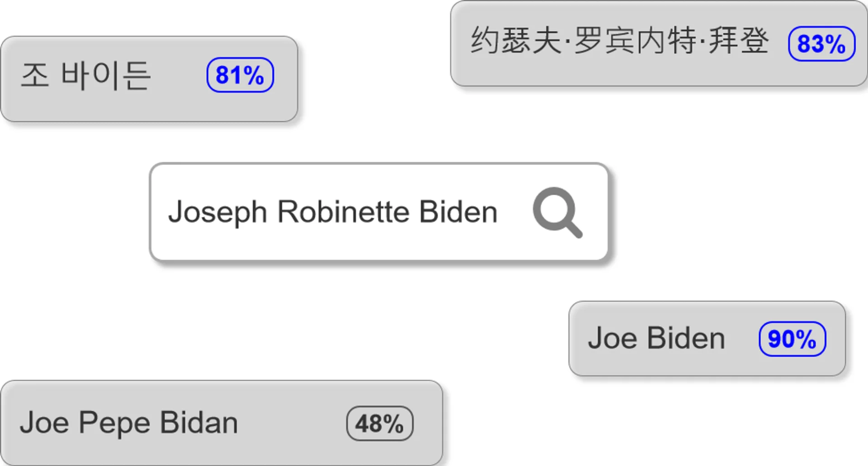Image resolution: width=868 pixels, height=466 pixels.
Task: Click the gray 48% score badge
Action: [x=380, y=424]
